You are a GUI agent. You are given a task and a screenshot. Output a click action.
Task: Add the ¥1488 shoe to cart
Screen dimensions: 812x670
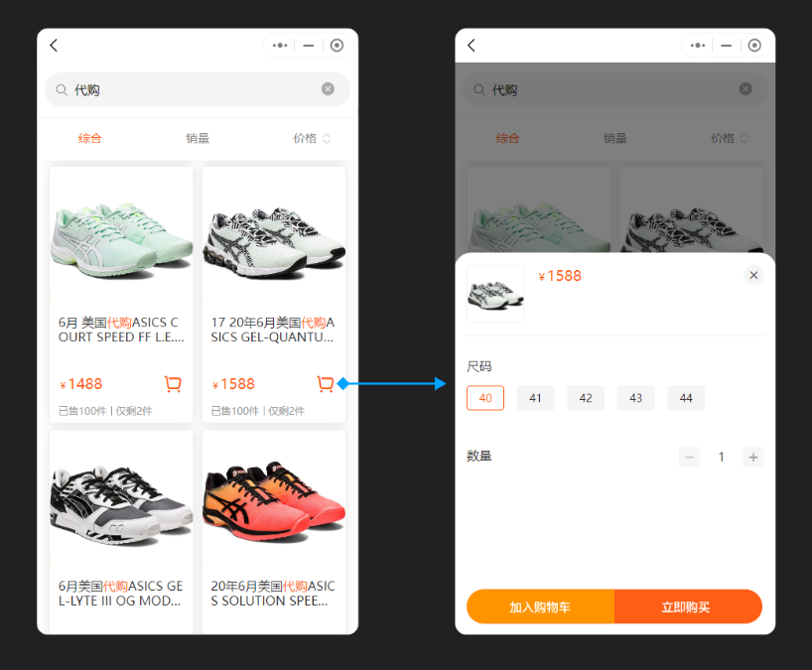pyautogui.click(x=173, y=384)
